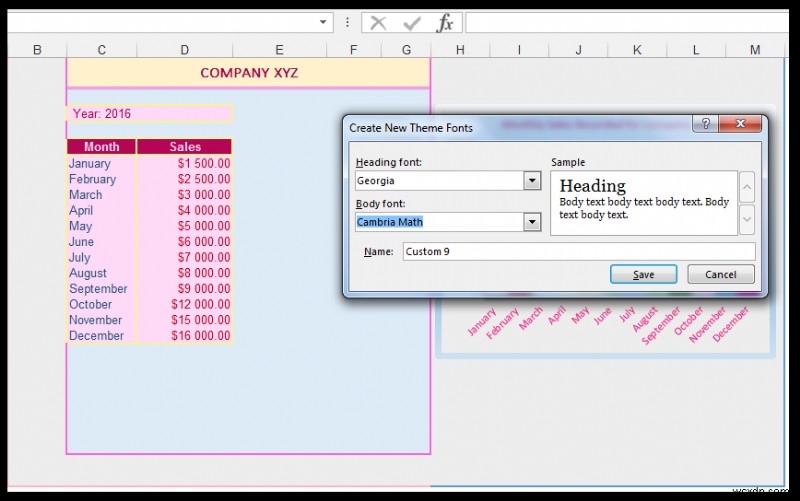Open the Name Box dropdown arrow
Viewport: 800px width, 501px height.
tap(323, 22)
